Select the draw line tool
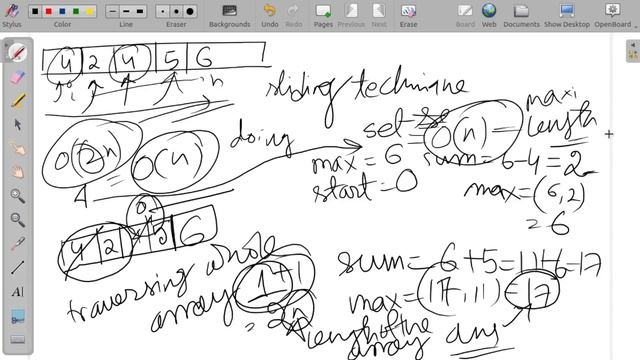Screen dimensions: 640x360 (x=18, y=268)
